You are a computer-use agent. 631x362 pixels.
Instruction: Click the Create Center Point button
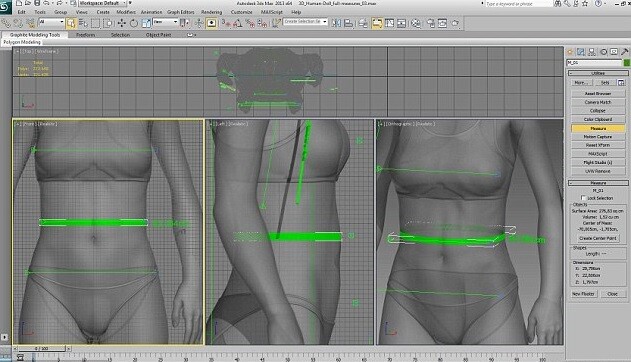click(598, 238)
